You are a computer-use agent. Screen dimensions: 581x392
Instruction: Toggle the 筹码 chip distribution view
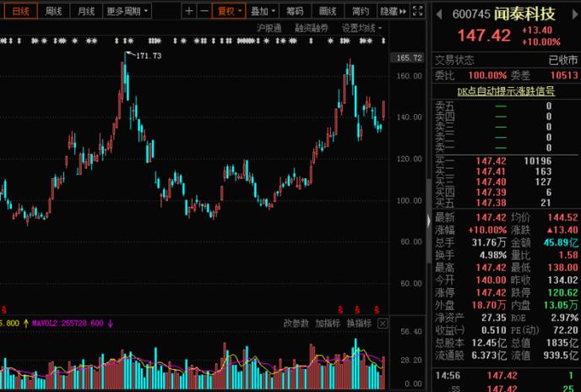295,11
